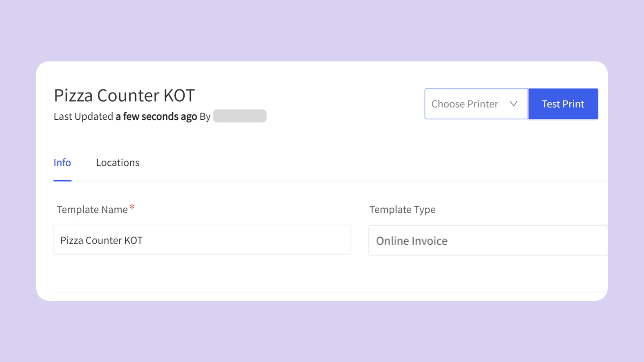The height and width of the screenshot is (362, 644).
Task: Select the Info tab
Action: 62,162
